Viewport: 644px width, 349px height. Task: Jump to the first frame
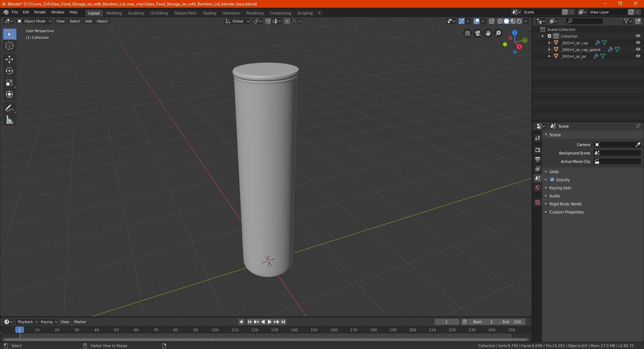(250, 322)
